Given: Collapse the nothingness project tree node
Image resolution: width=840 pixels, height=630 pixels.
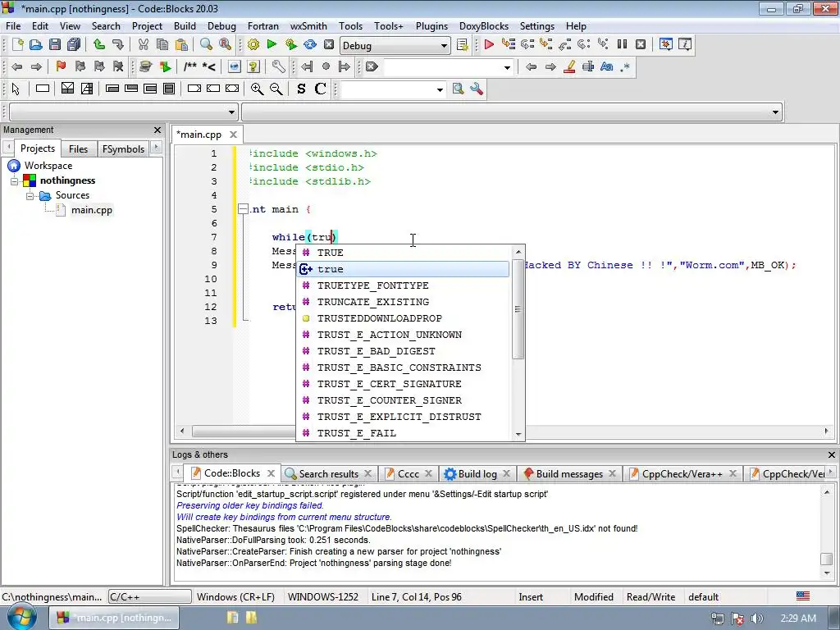Looking at the screenshot, I should click(x=15, y=180).
